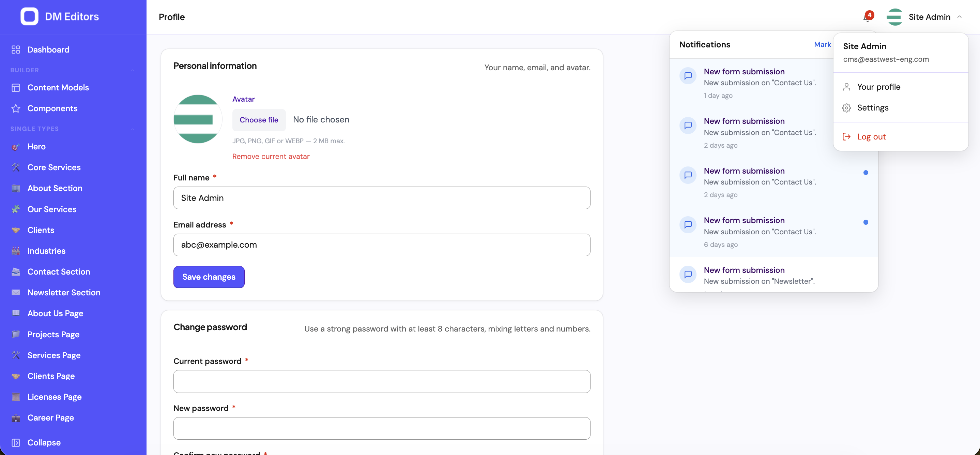Click the Settings gear icon
This screenshot has width=980, height=455.
[846, 108]
